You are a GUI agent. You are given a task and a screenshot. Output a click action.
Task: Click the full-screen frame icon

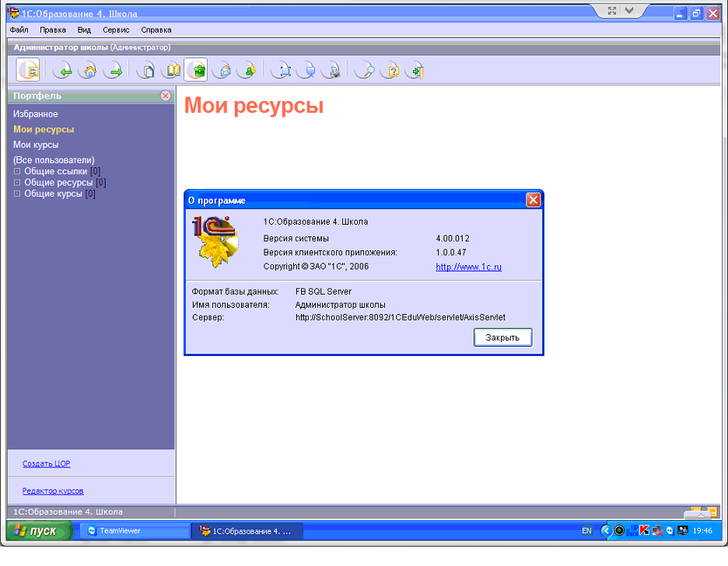[281, 71]
